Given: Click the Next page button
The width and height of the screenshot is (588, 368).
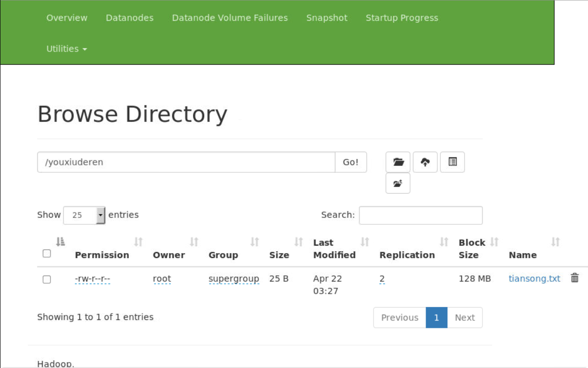Looking at the screenshot, I should tap(465, 318).
